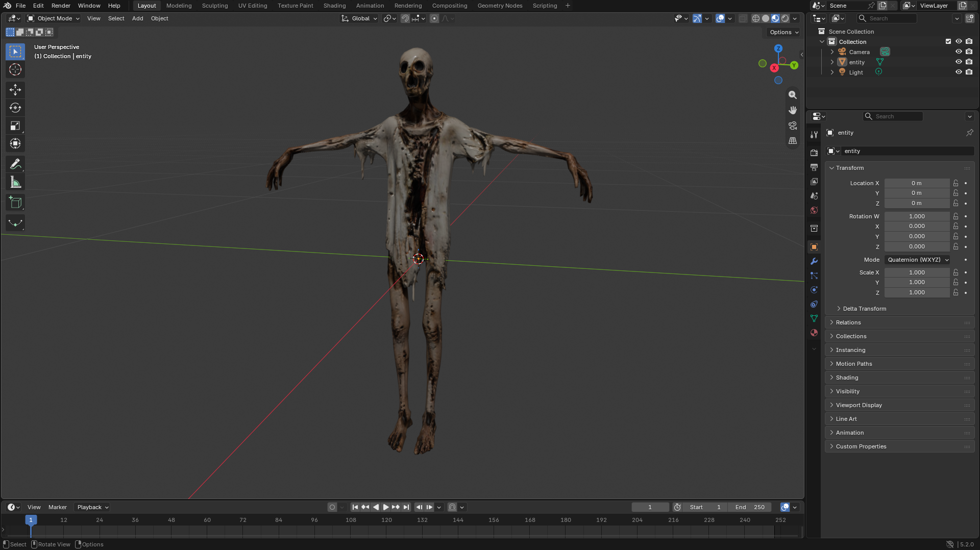Screen dimensions: 980x550
Task: Activate the Scale tool
Action: pyautogui.click(x=15, y=126)
